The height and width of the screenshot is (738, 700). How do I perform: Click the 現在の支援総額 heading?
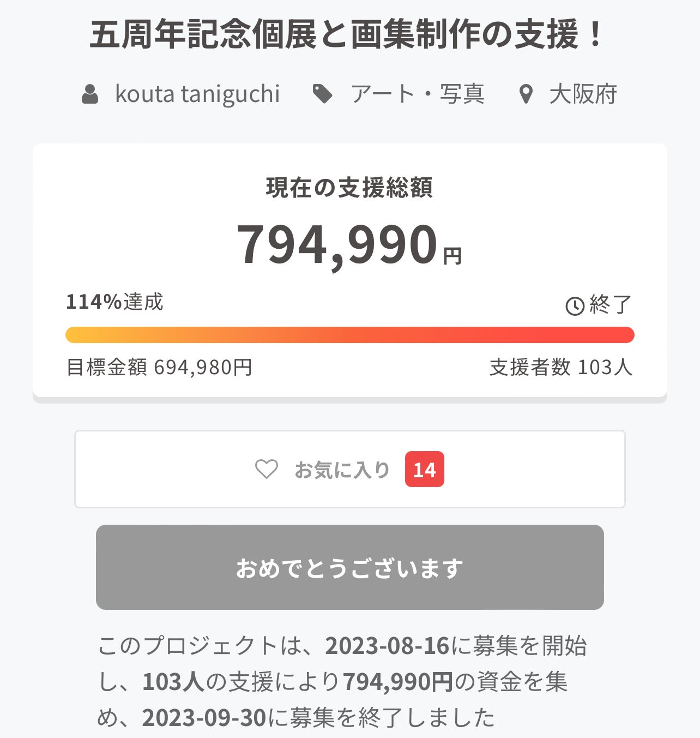(349, 188)
